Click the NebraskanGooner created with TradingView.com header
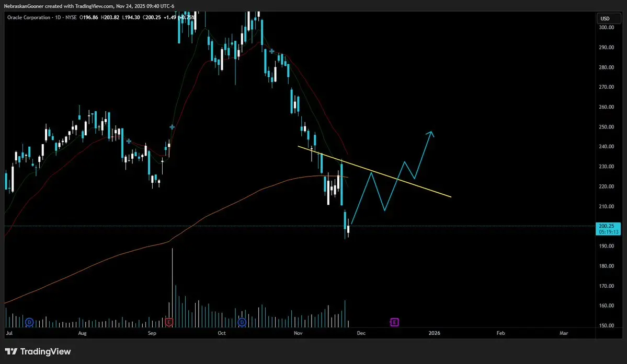Image resolution: width=627 pixels, height=364 pixels. 89,6
